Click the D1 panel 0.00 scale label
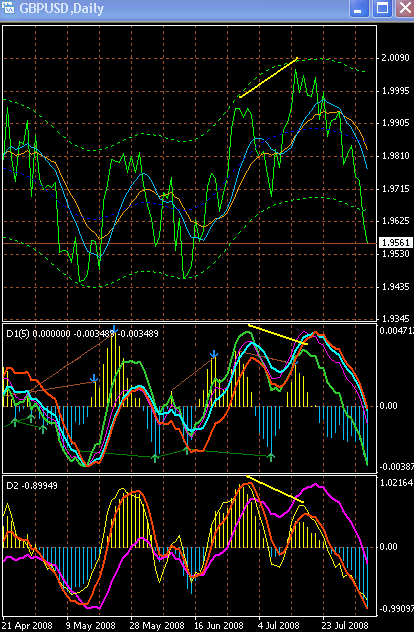414x633 pixels. coord(388,406)
